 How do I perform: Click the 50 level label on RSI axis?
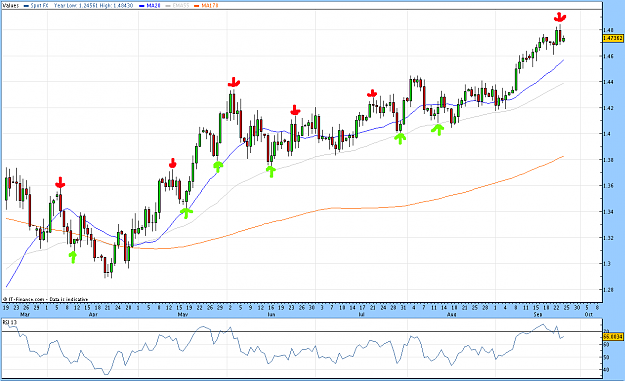pos(606,357)
